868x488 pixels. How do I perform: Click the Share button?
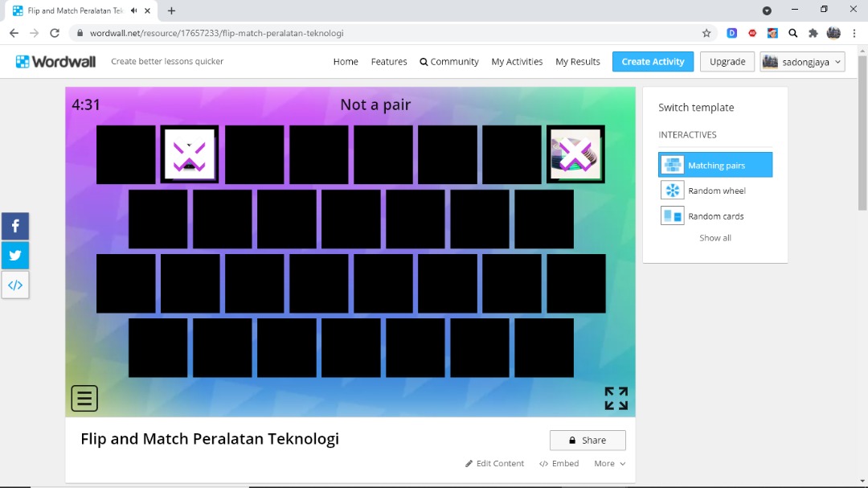coord(588,441)
